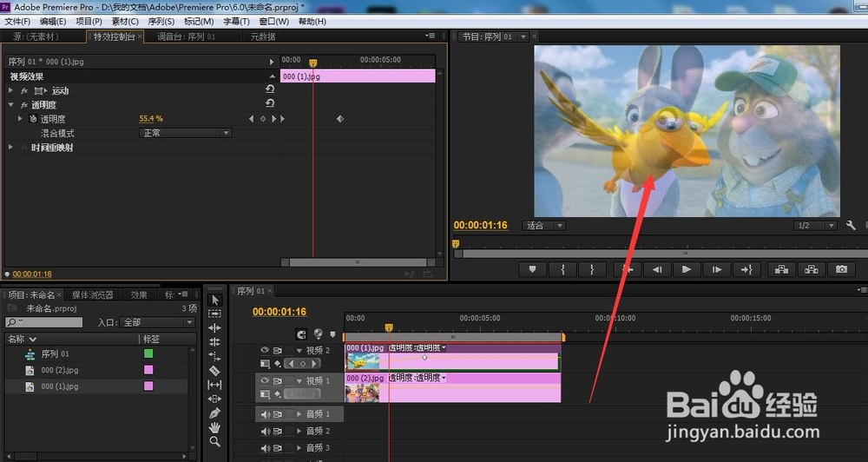Viewport: 868px width, 462px height.
Task: Reset the Opacity effect
Action: pos(270,103)
